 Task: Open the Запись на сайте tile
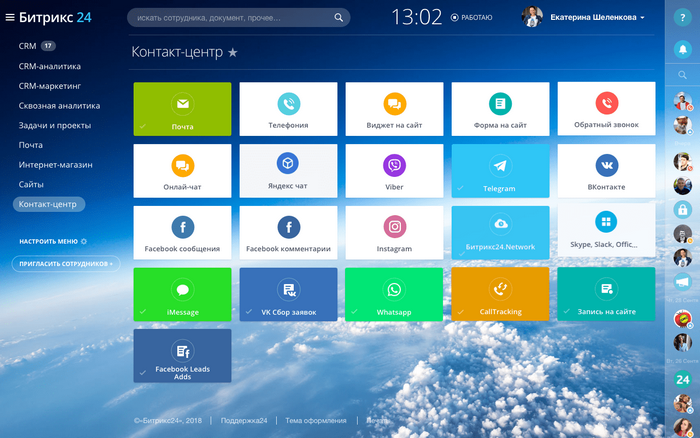tap(606, 294)
